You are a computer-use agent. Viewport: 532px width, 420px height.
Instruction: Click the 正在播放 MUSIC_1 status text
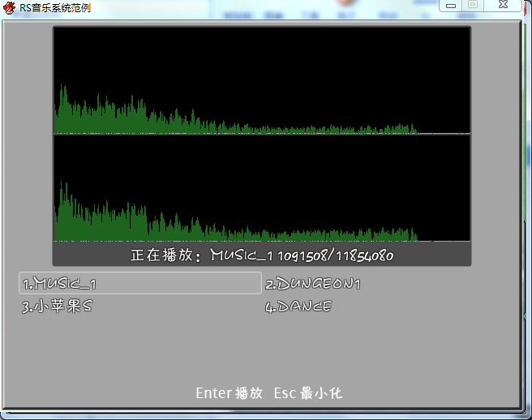coord(262,255)
